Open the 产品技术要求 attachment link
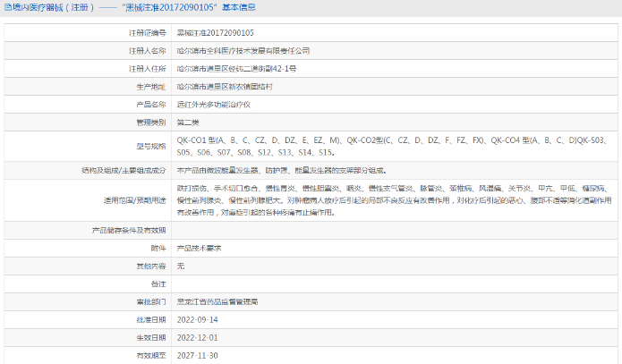The width and height of the screenshot is (622, 364). (200, 249)
